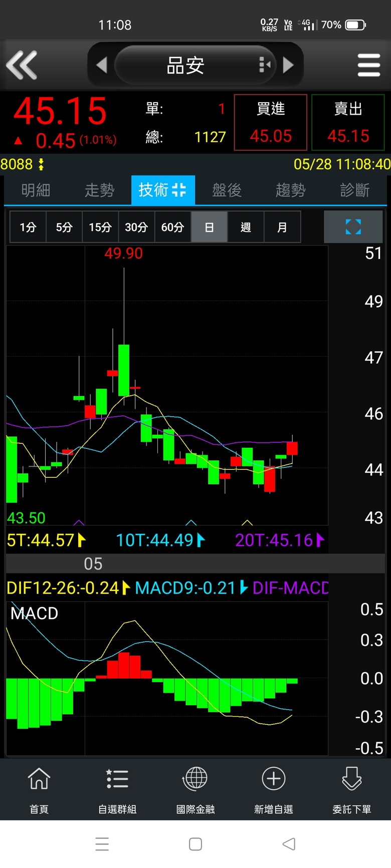
Task: Tap Android recent apps menu button
Action: 102,844
